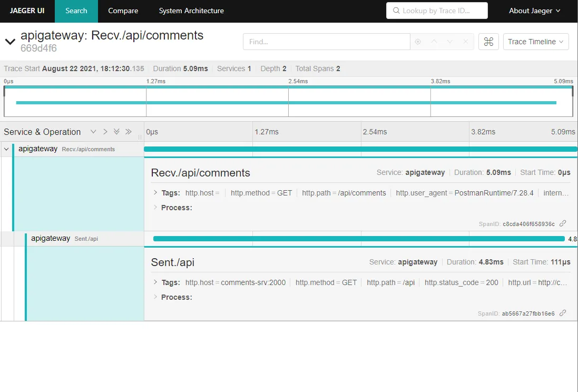Click the trace title apigateway: Recv./api/comments
Image resolution: width=578 pixels, height=392 pixels.
(x=112, y=35)
